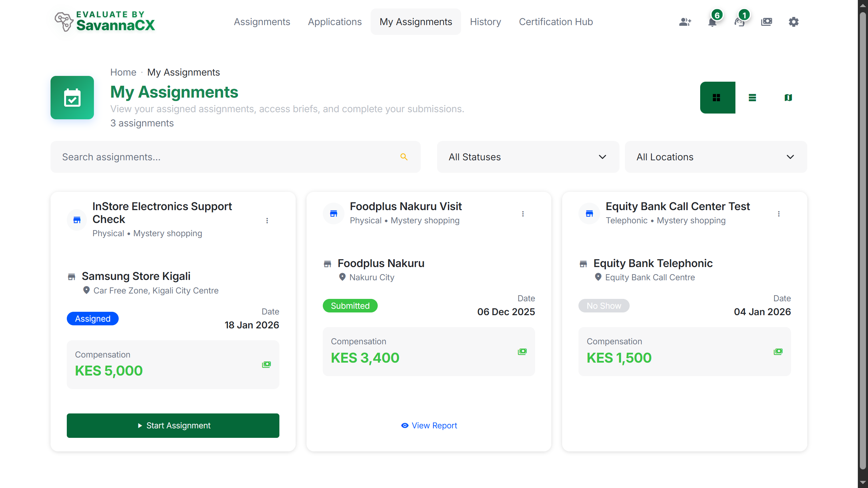Switch assignments to map view
The width and height of the screenshot is (868, 488).
[788, 98]
